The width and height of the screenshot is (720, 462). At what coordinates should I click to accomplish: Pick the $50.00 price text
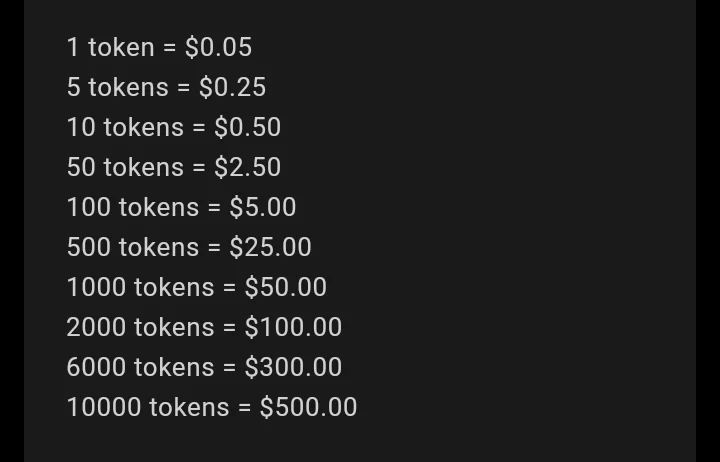tap(285, 287)
